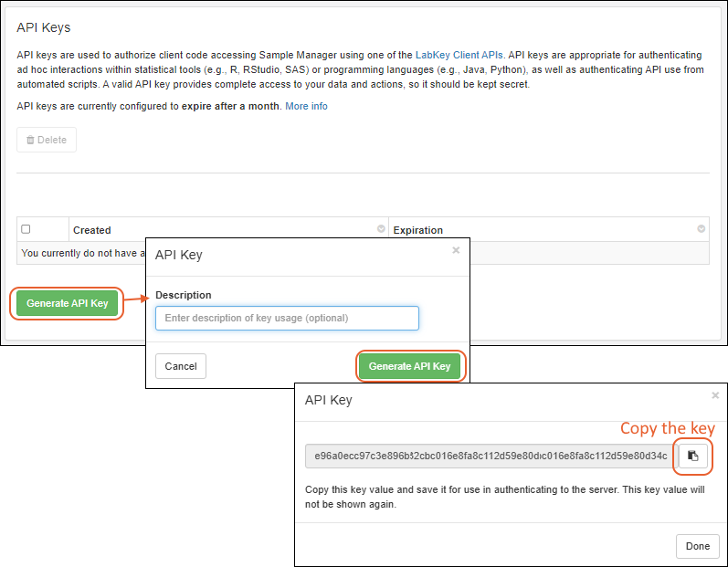The image size is (728, 567).
Task: Toggle the select-all checkbox in table header
Action: (x=26, y=229)
